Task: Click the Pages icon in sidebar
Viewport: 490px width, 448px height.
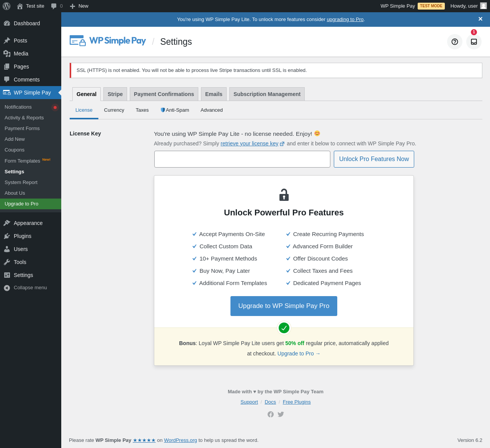Action: (x=7, y=67)
